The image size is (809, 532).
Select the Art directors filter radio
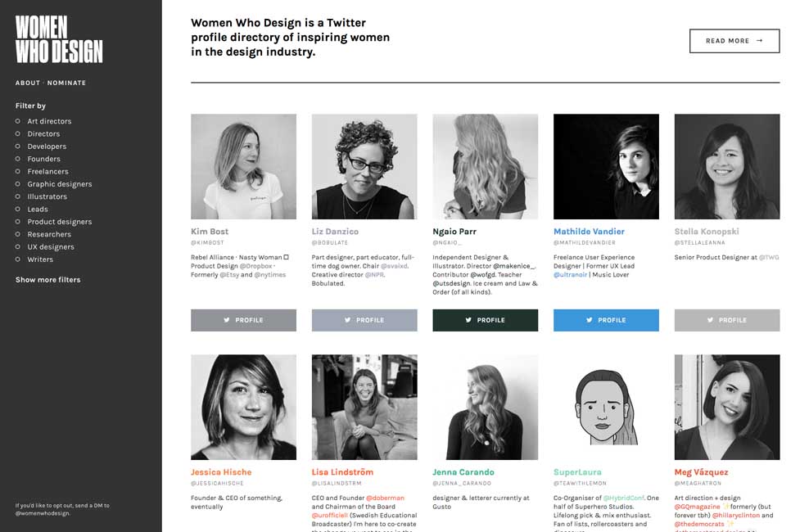click(18, 121)
